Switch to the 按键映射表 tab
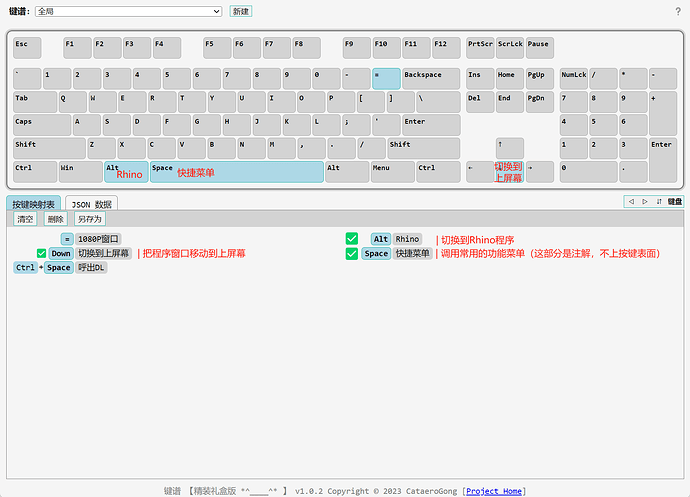Screen dimensions: 690x497 33,204
